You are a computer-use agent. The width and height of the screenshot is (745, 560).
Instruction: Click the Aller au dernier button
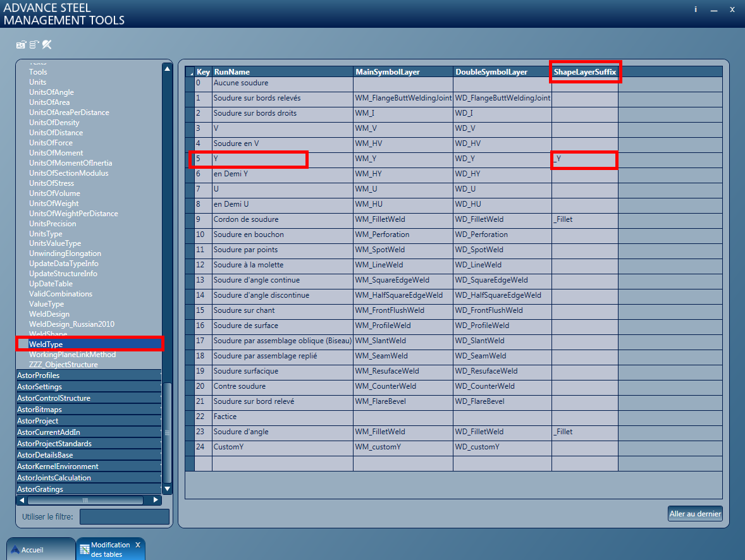pos(695,513)
